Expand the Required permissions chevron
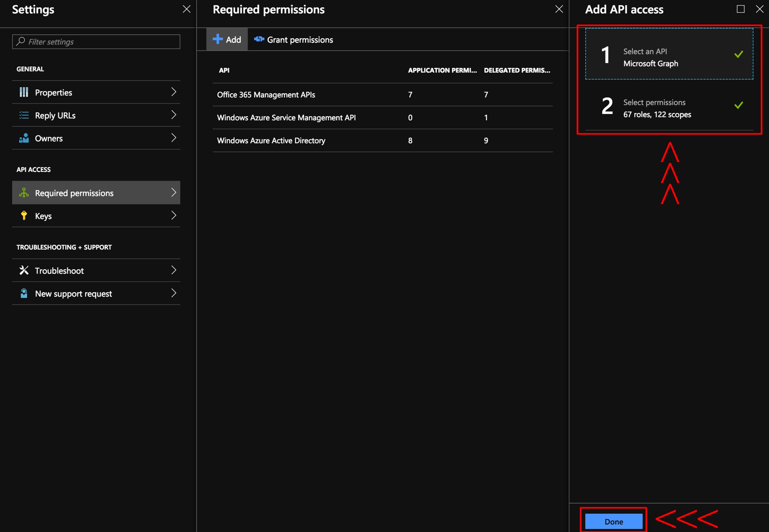Viewport: 769px width, 532px height. pos(174,192)
